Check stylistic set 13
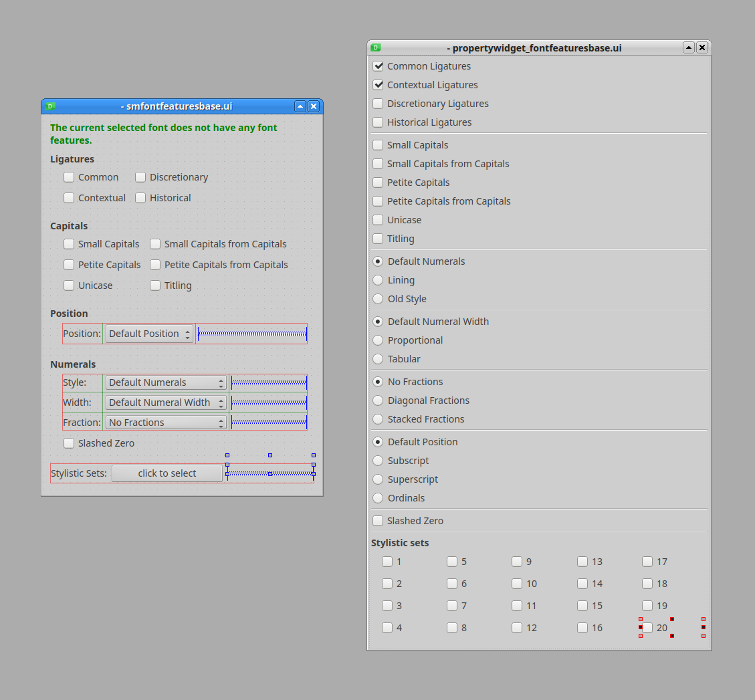This screenshot has height=700, width=755. [582, 562]
